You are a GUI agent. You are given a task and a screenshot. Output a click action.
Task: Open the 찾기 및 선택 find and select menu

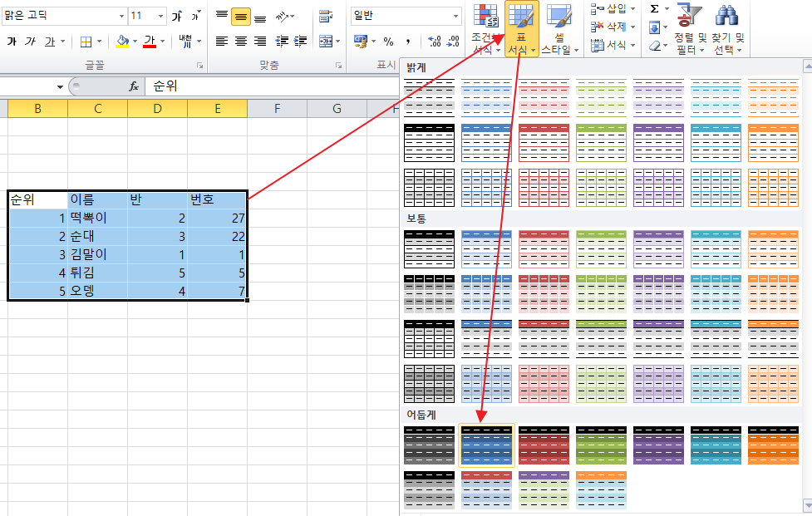pyautogui.click(x=727, y=29)
